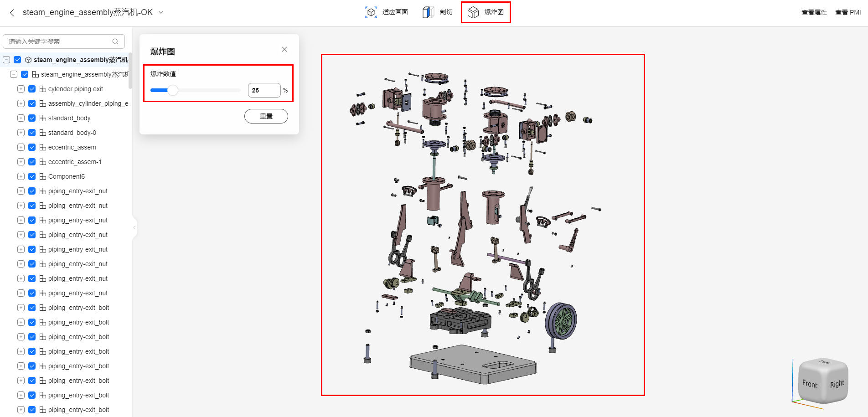The image size is (868, 417).
Task: Hide standard_body-0 via its checkbox
Action: [x=32, y=133]
